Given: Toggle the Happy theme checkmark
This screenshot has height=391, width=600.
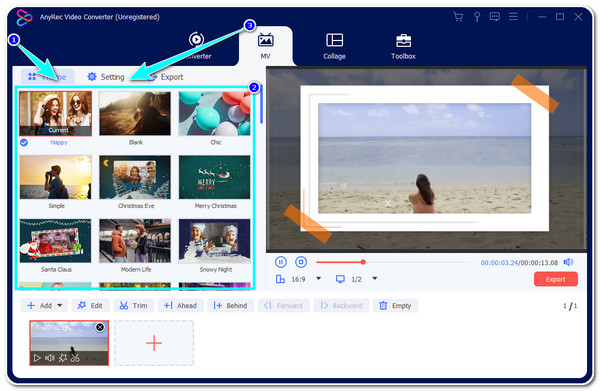Looking at the screenshot, I should 24,142.
